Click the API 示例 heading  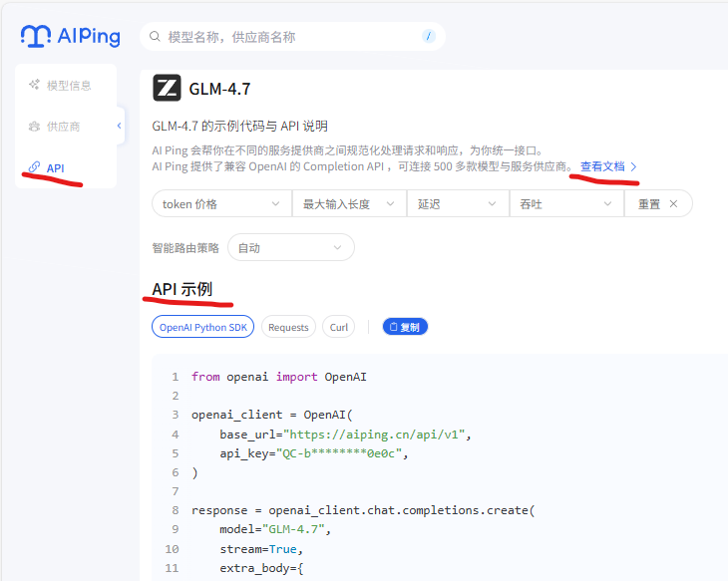coord(182,289)
